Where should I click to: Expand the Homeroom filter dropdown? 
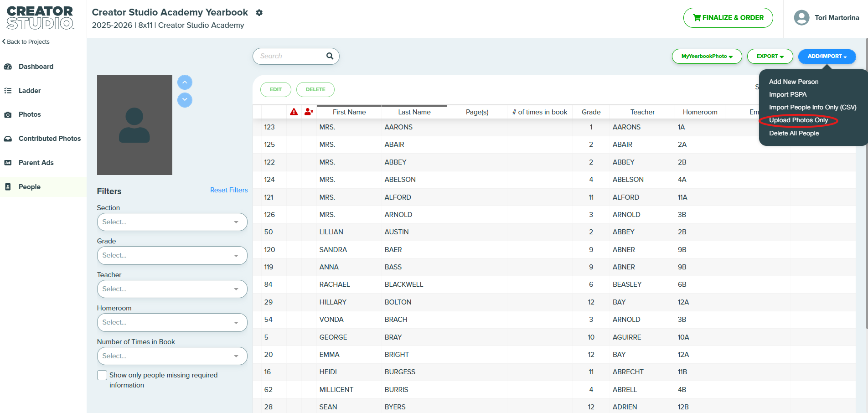[172, 322]
